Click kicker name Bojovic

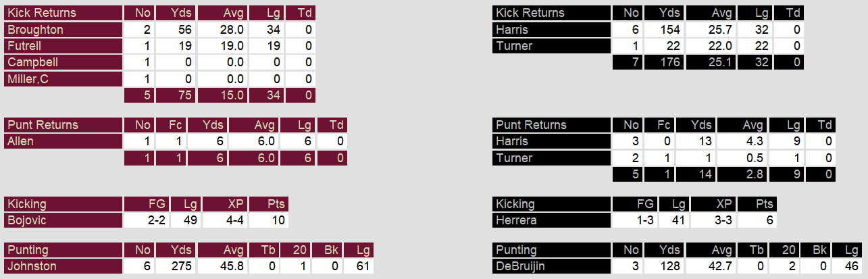[63, 220]
